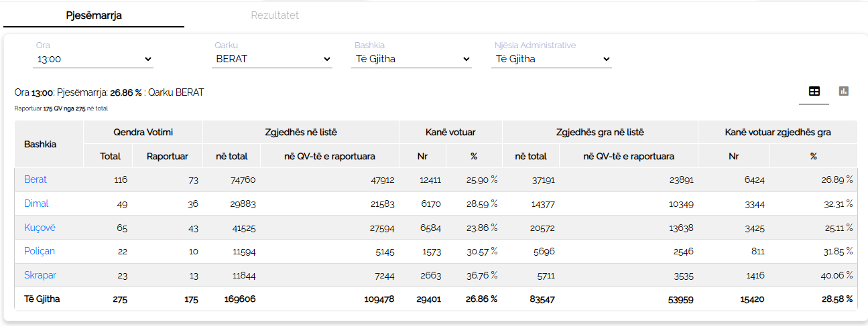The image size is (868, 326).
Task: Switch to bar chart view icon
Action: tap(844, 91)
